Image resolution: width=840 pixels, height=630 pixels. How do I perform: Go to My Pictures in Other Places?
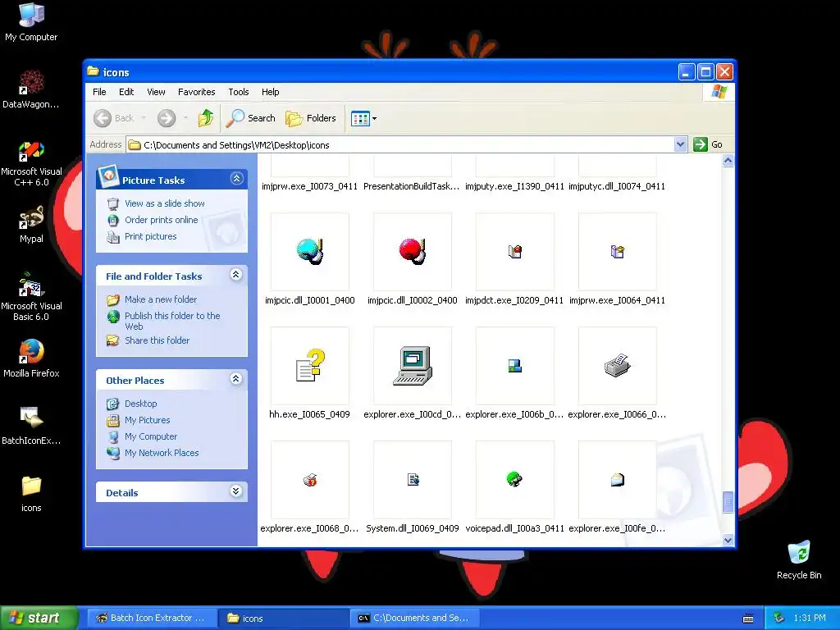coord(148,421)
